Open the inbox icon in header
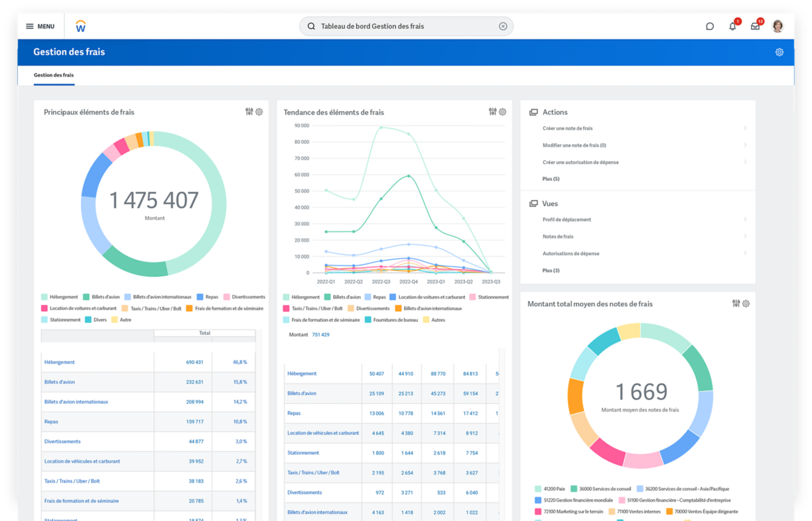This screenshot has width=812, height=521. [x=755, y=26]
